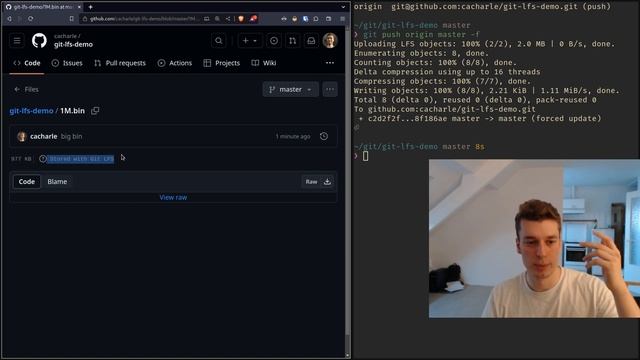640x360 pixels.
Task: Open the Wiki tab
Action: (x=264, y=63)
